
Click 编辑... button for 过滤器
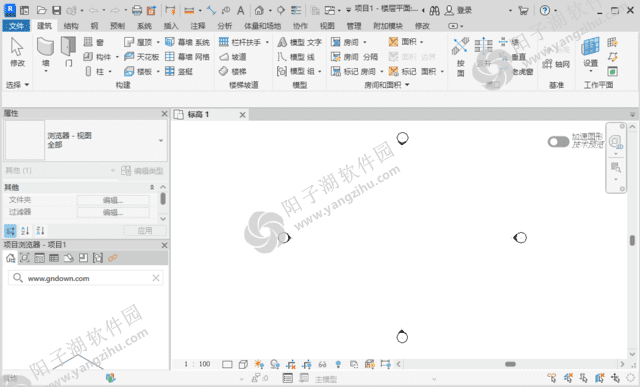(113, 212)
